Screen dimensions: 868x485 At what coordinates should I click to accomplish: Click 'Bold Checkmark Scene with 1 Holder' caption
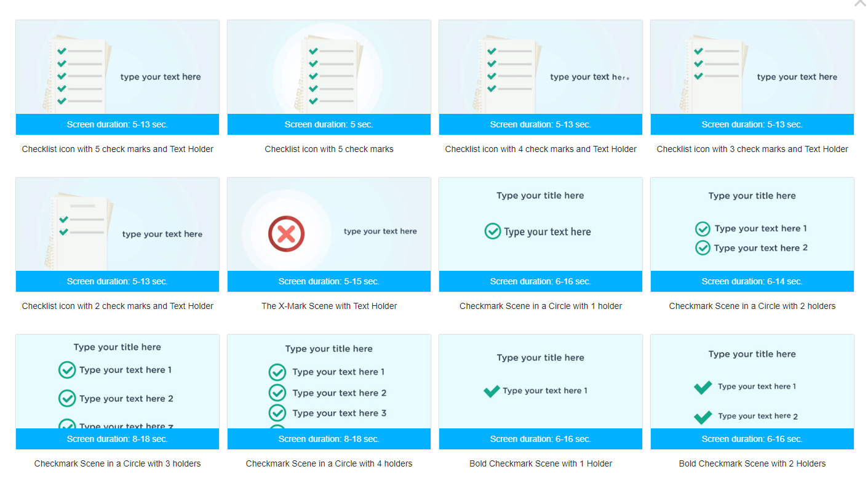pos(541,463)
